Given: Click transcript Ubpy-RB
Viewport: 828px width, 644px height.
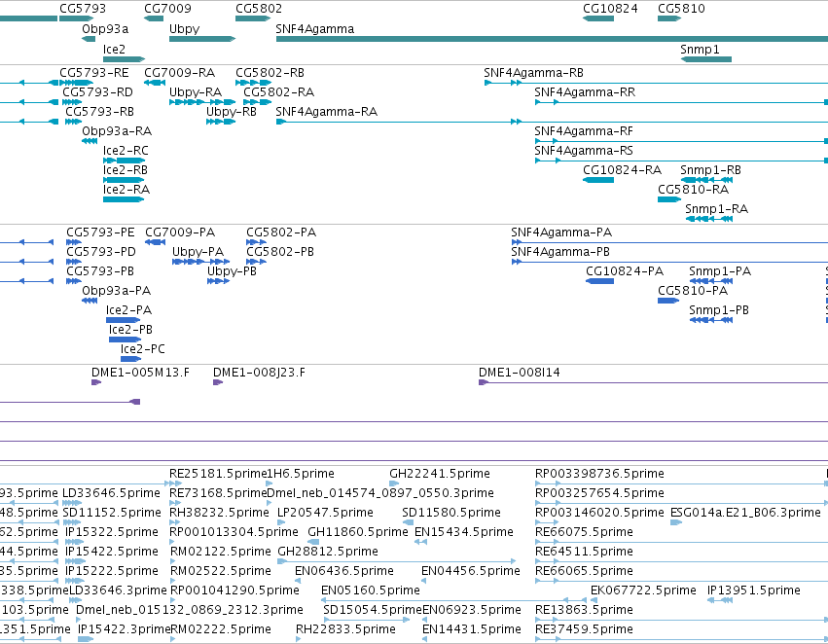Looking at the screenshot, I should click(232, 111).
